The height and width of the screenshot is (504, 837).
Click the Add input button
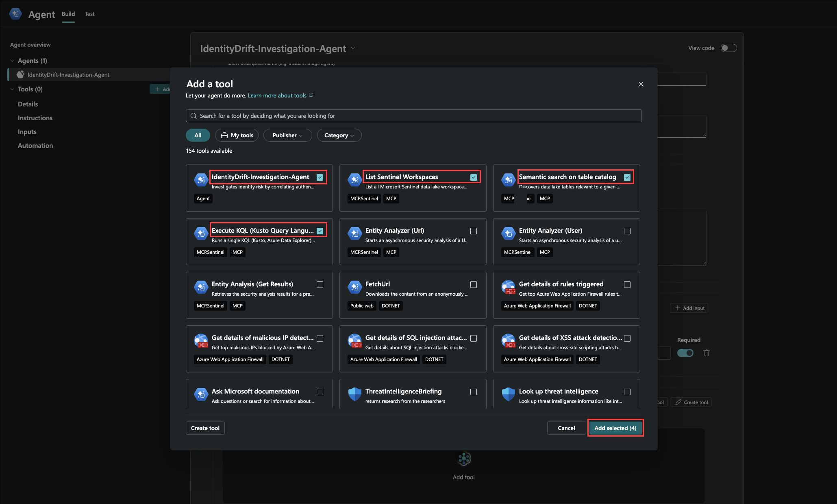coord(689,308)
